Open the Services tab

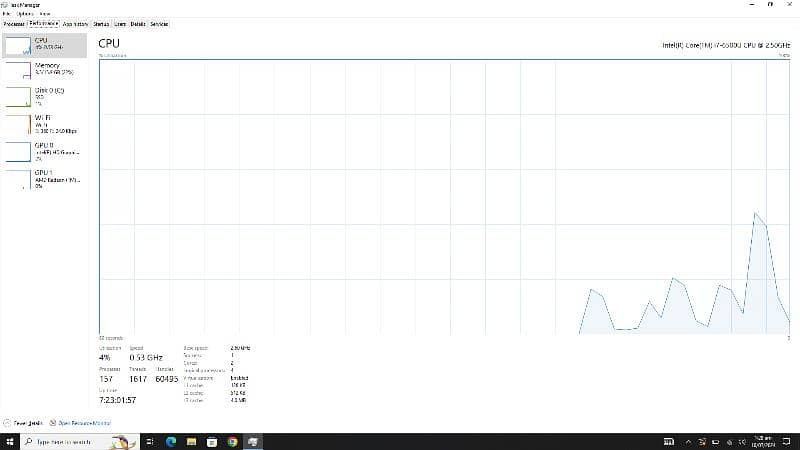pyautogui.click(x=159, y=23)
